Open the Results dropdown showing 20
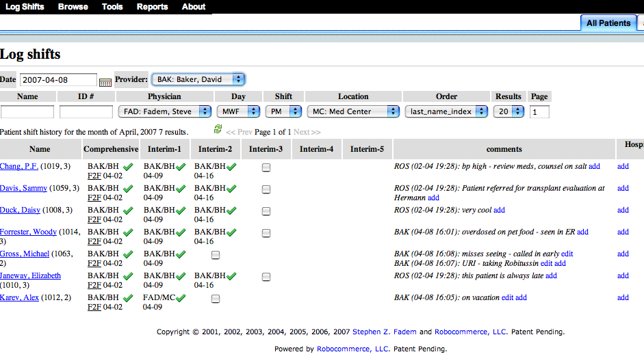This screenshot has width=644, height=363. 508,111
